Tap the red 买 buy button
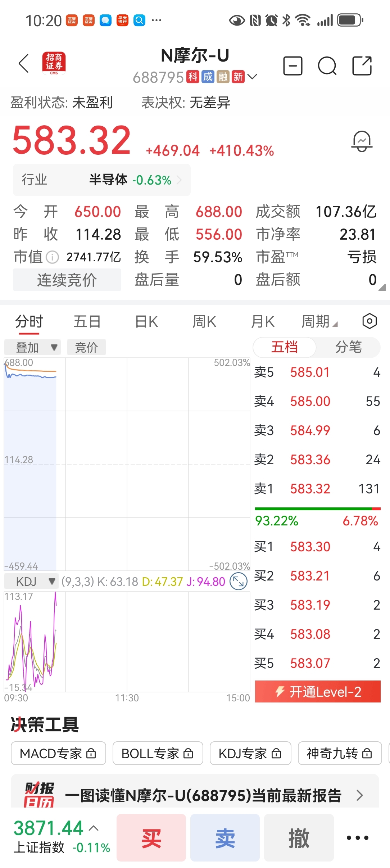 point(151,838)
